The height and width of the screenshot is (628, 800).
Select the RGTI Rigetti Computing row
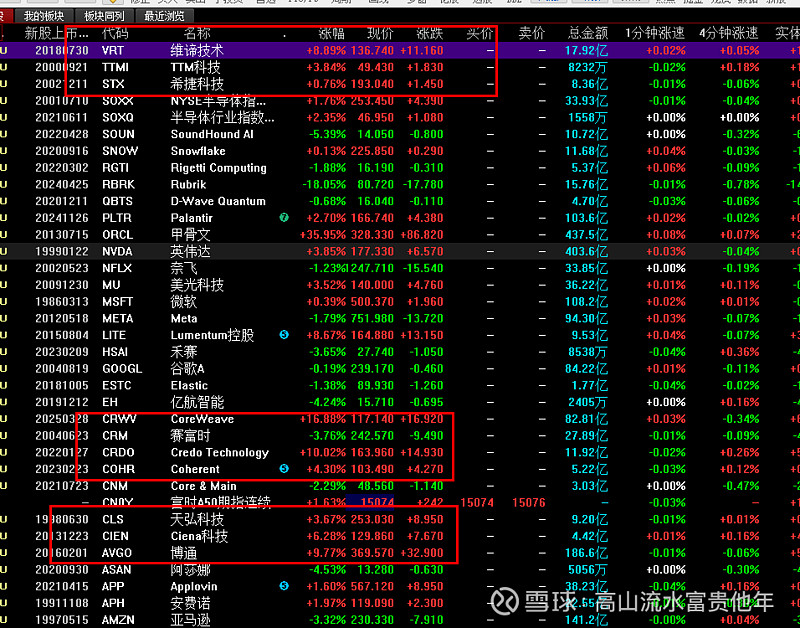click(x=400, y=168)
